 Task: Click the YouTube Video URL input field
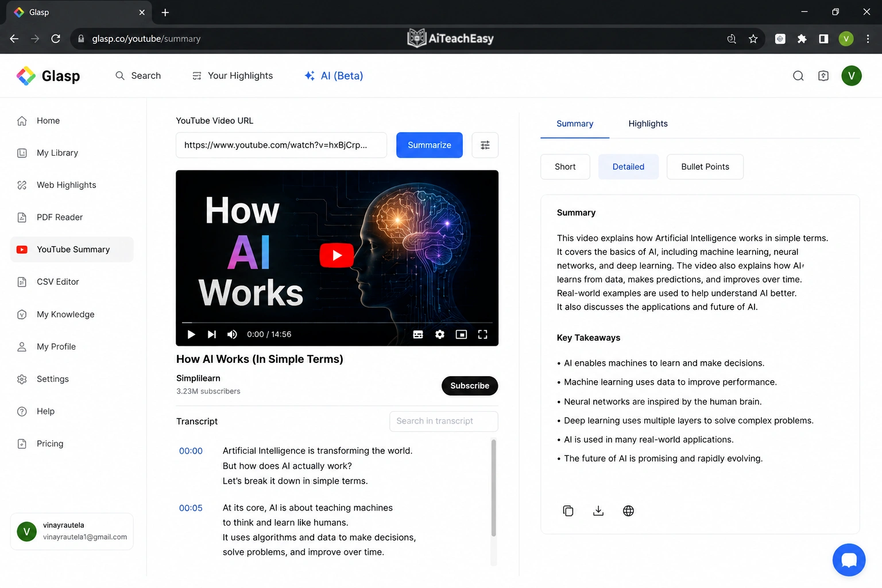pyautogui.click(x=281, y=145)
